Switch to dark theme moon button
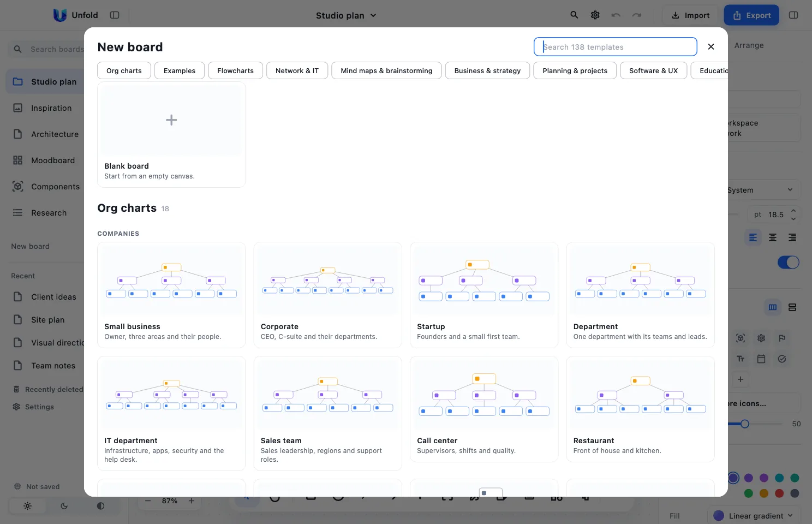Screen dimensions: 812x524 click(x=64, y=506)
